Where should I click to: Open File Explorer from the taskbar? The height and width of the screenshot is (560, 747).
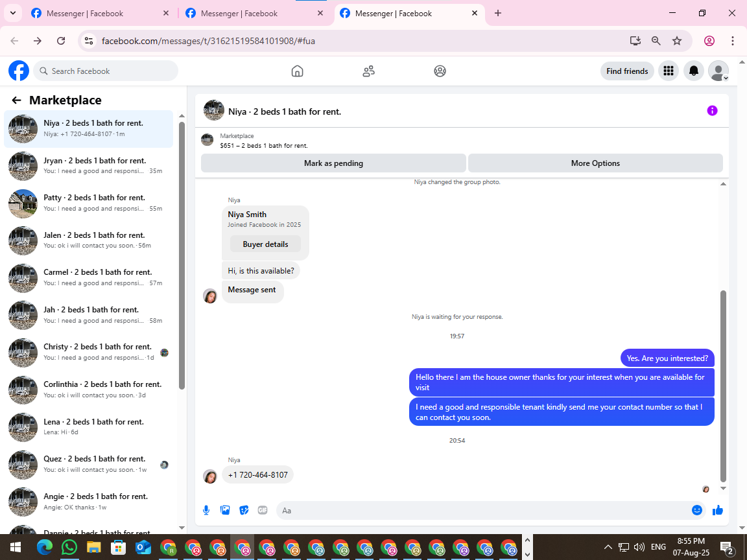(94, 548)
